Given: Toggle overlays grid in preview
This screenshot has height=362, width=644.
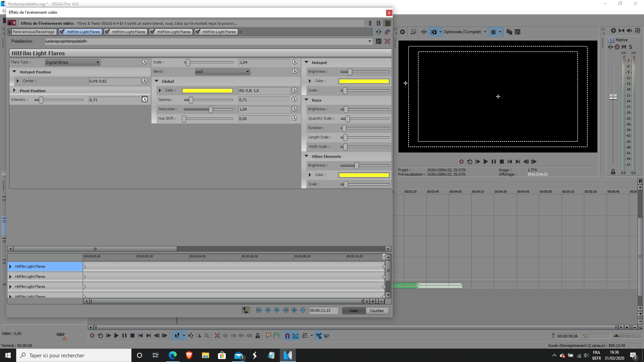Looking at the screenshot, I should coord(493,32).
